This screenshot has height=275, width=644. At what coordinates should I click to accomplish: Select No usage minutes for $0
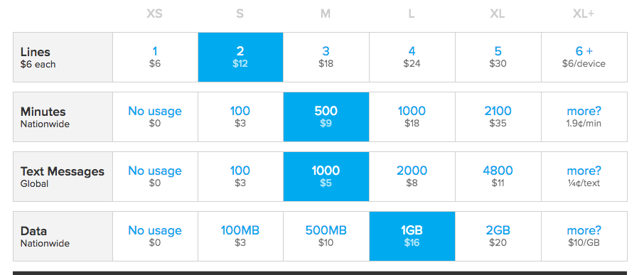[x=155, y=117]
